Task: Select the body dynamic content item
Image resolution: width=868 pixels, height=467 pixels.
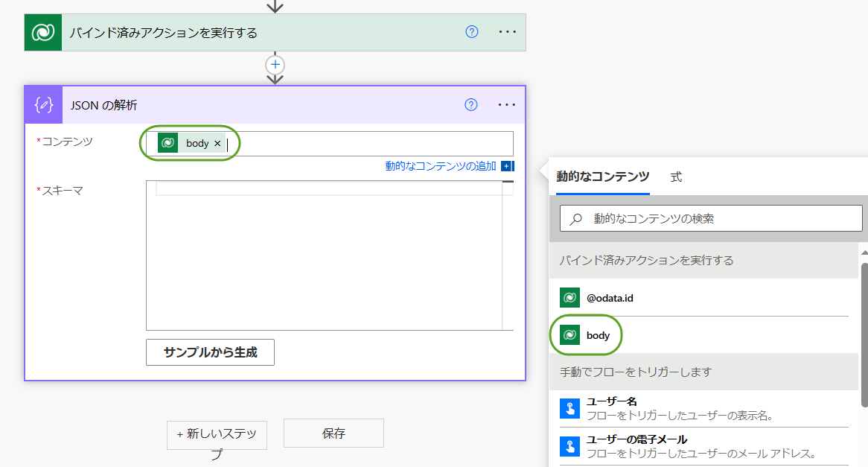Action: click(x=704, y=335)
